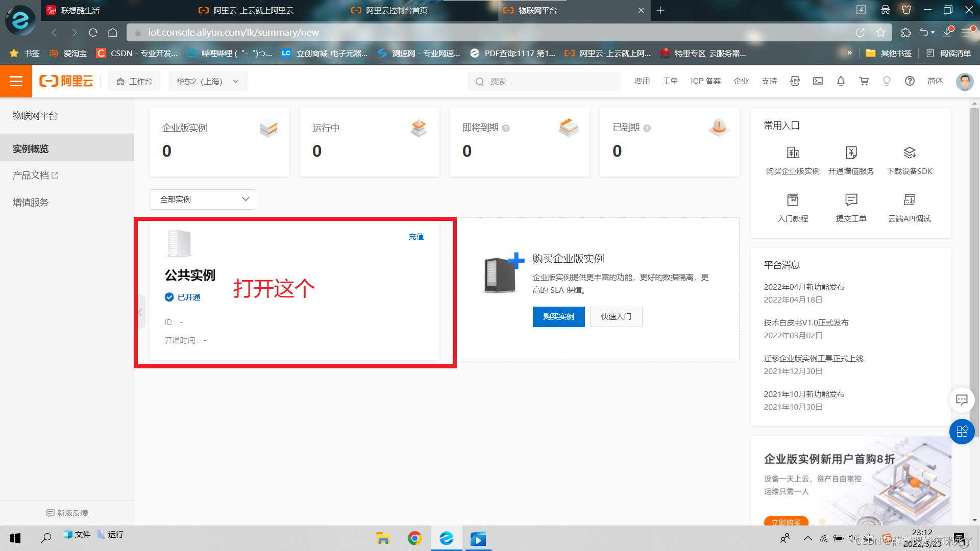Open 提交工单 shortcut

click(x=851, y=208)
